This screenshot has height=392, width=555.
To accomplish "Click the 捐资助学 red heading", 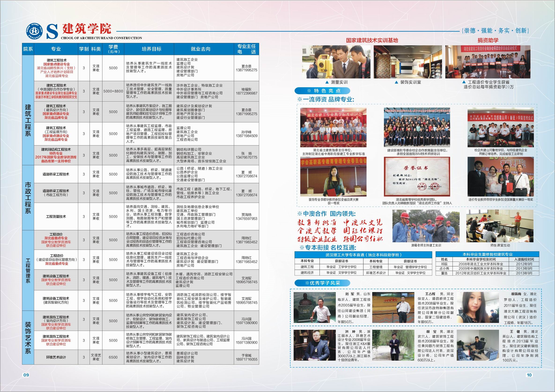I will point(488,40).
